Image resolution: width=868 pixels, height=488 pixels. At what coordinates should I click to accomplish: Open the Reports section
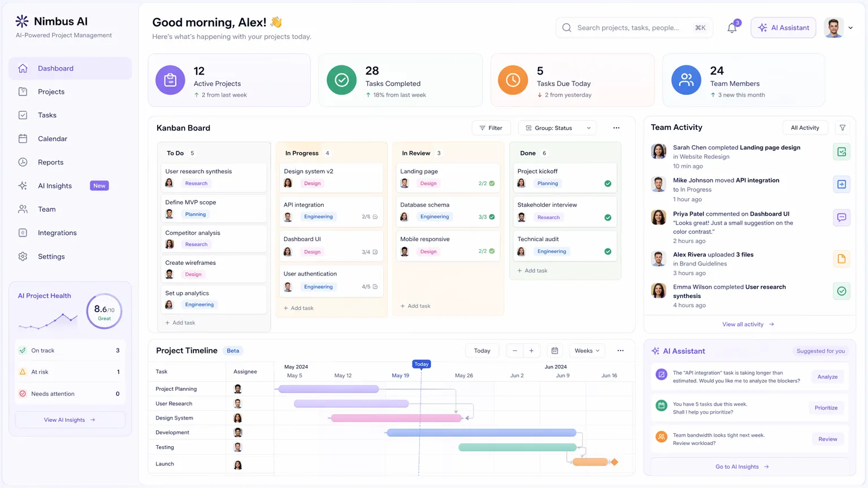coord(50,162)
